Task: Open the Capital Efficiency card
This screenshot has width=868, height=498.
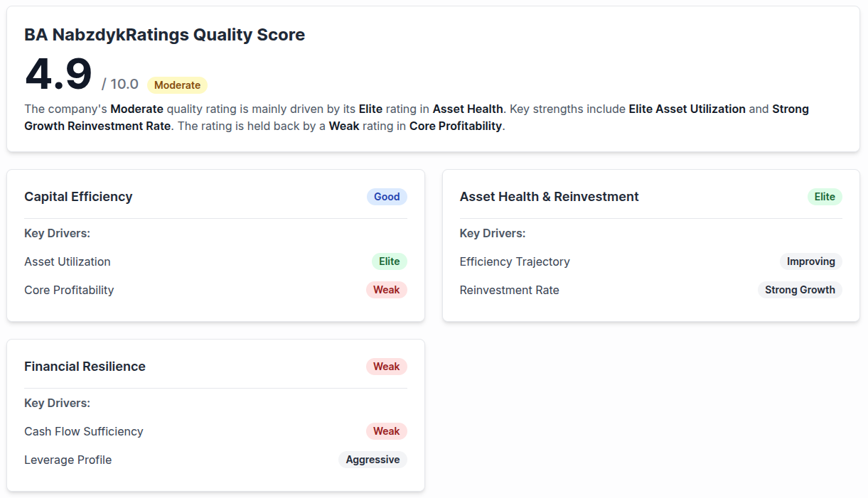Action: 78,197
